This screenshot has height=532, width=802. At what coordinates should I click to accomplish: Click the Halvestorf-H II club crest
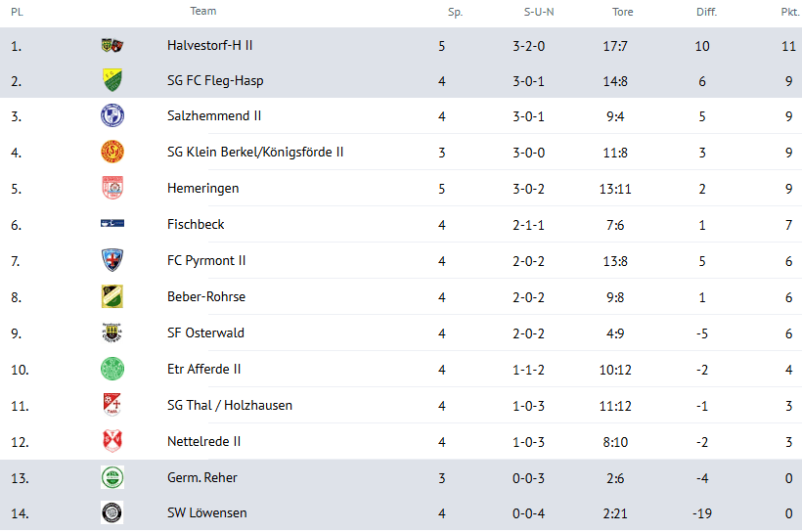coord(112,46)
